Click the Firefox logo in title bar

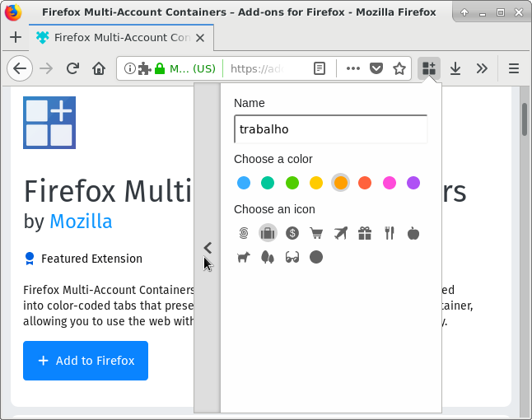point(13,12)
